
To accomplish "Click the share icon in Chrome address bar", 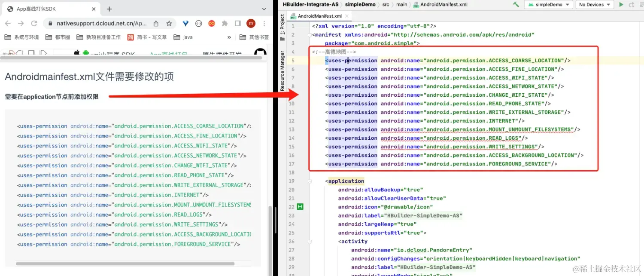I will pos(156,23).
